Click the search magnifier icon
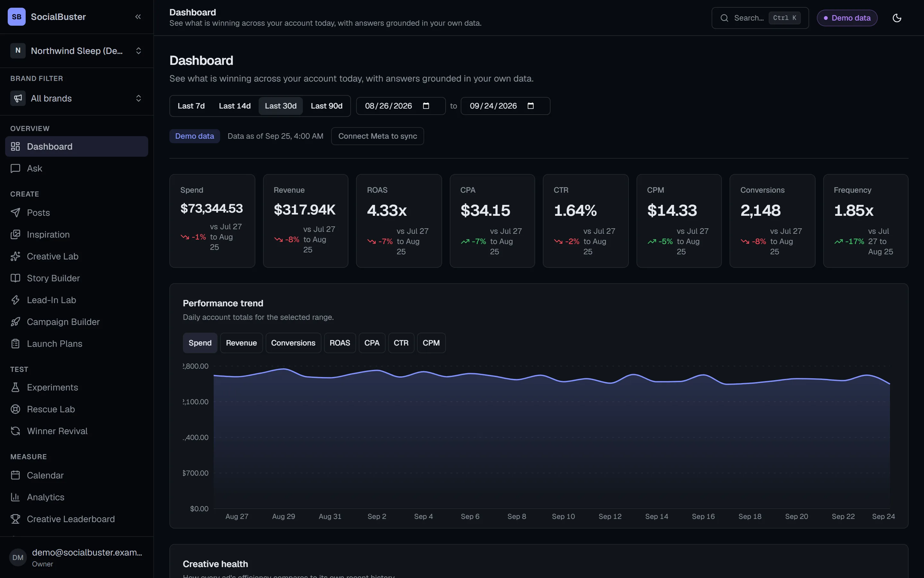The width and height of the screenshot is (924, 578). pyautogui.click(x=724, y=18)
